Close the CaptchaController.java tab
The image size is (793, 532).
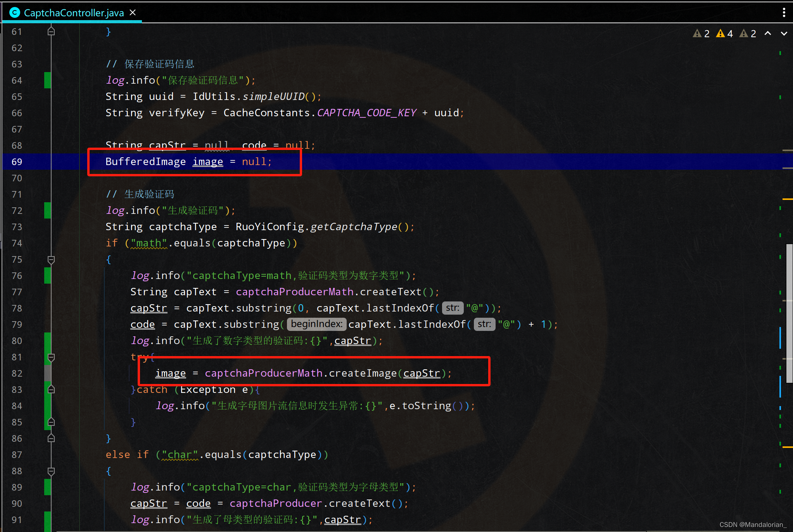click(x=133, y=13)
